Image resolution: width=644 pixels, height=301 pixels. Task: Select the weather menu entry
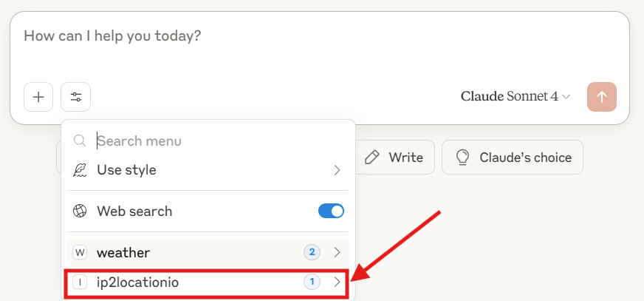(x=209, y=251)
